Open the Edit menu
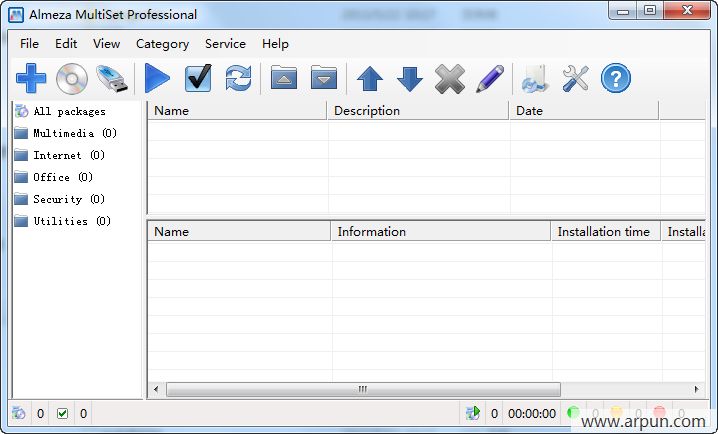This screenshot has width=718, height=434. click(66, 44)
